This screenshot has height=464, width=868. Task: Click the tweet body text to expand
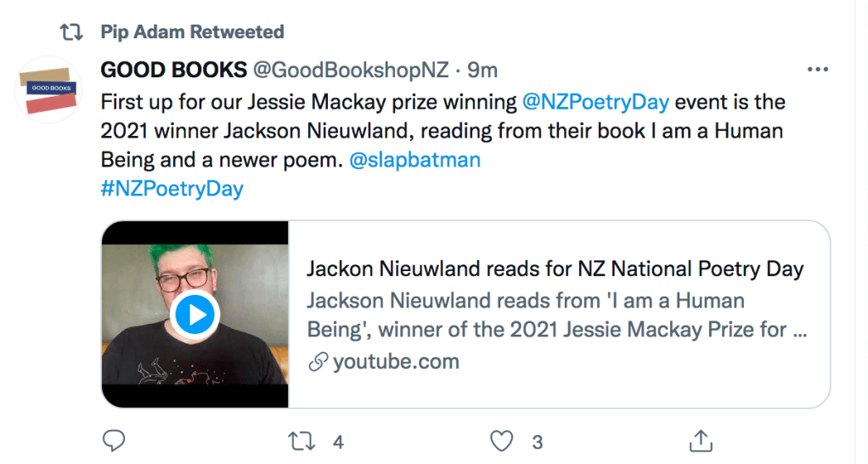[340, 130]
